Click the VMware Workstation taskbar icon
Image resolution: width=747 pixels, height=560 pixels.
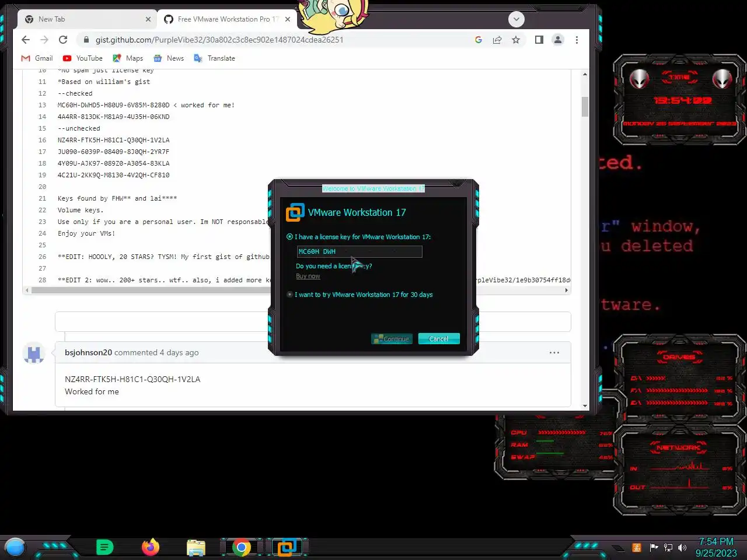coord(286,547)
